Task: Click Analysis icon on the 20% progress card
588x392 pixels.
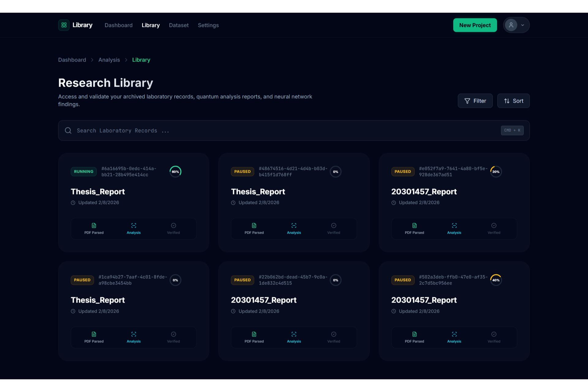Action: pyautogui.click(x=454, y=225)
